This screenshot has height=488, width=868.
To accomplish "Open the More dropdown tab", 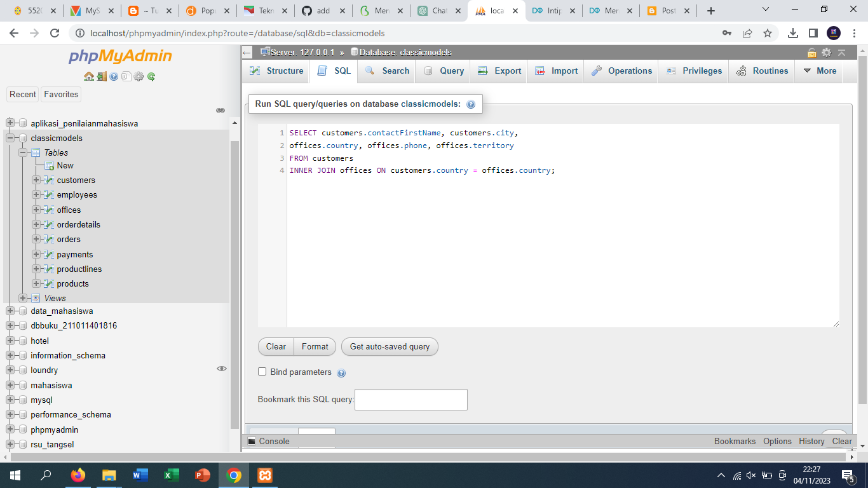I will coord(820,71).
